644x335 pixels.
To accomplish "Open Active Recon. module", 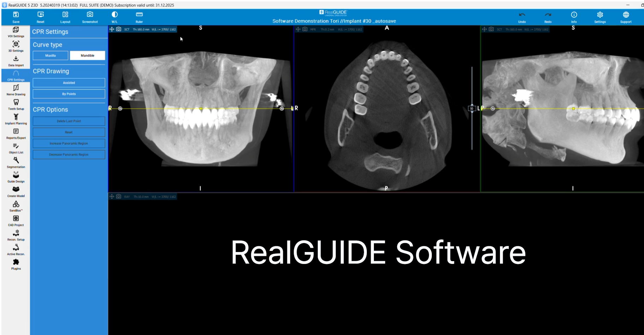I will point(16,249).
